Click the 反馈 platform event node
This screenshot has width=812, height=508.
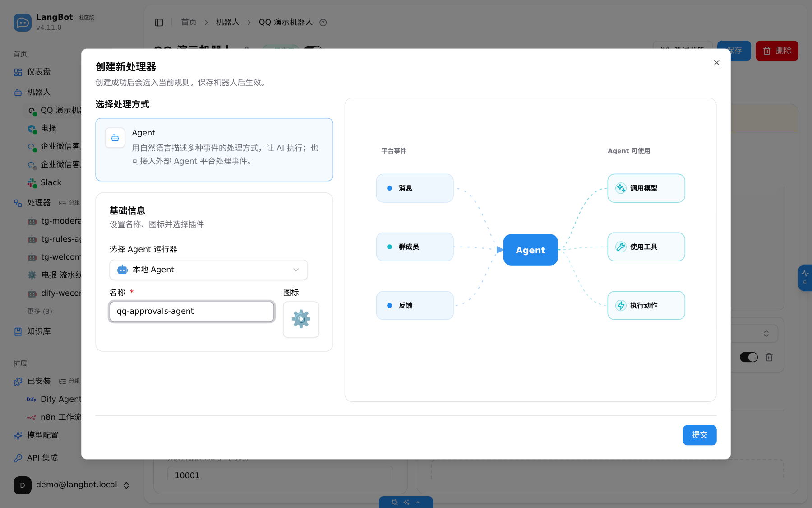coord(415,305)
